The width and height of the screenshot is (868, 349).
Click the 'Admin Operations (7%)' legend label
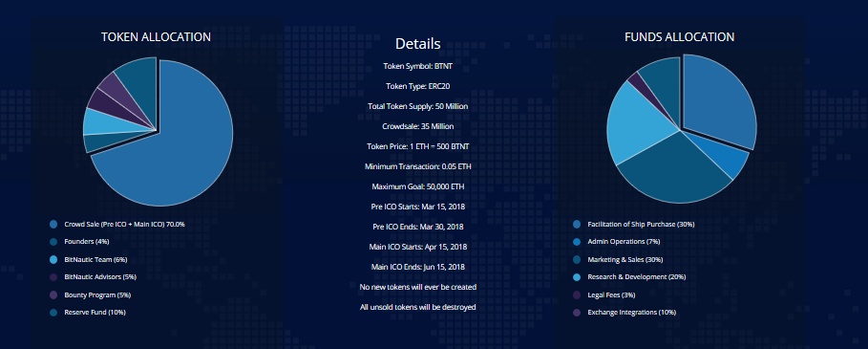[x=624, y=242]
